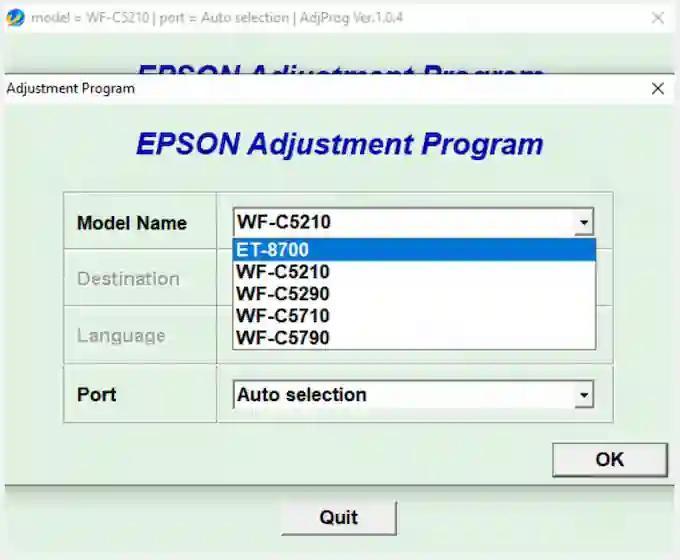Click the AdjProg app icon in title bar
Viewport: 680px width, 560px height.
coord(15,18)
